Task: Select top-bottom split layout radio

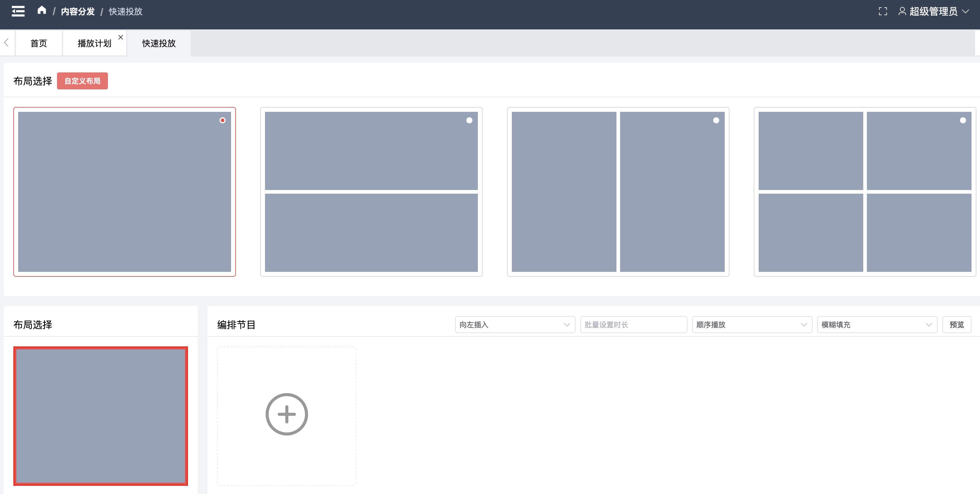Action: coord(469,120)
